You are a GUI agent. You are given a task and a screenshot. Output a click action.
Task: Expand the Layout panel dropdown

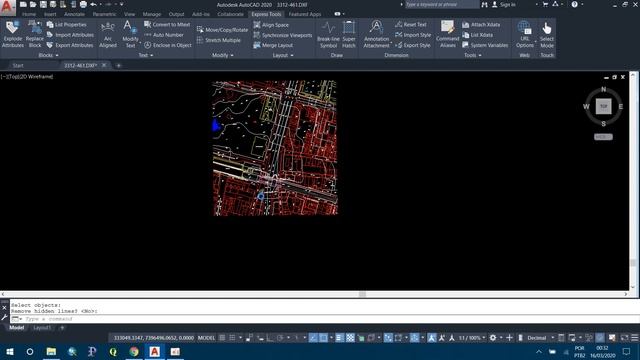pyautogui.click(x=283, y=55)
